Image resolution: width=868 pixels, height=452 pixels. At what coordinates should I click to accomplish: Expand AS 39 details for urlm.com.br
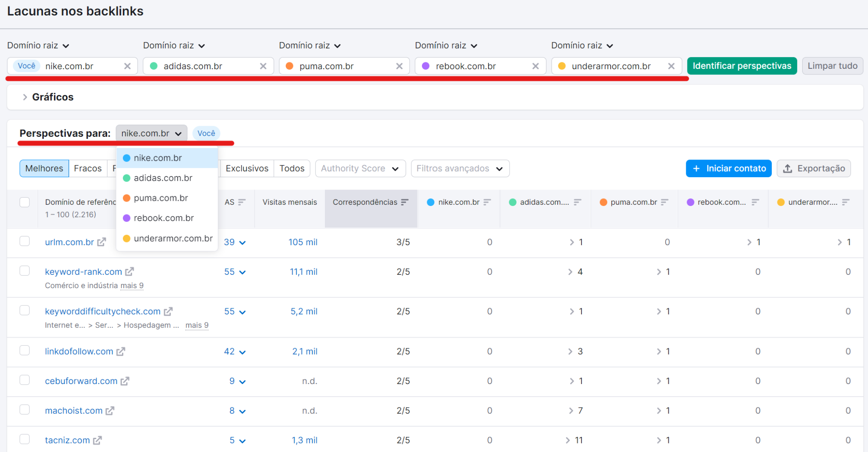(x=235, y=242)
